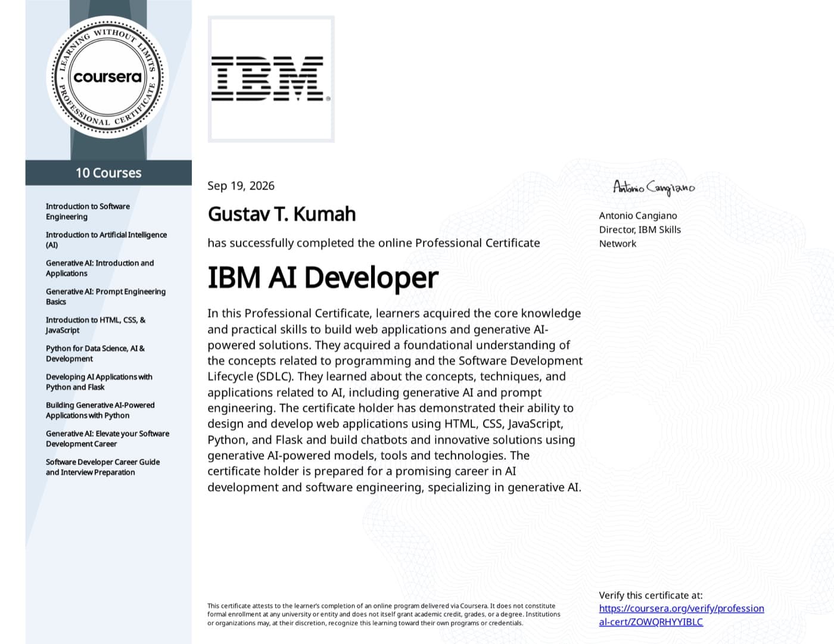
Task: Select Introduction to HTML, CSS, & JavaScript
Action: coord(95,325)
